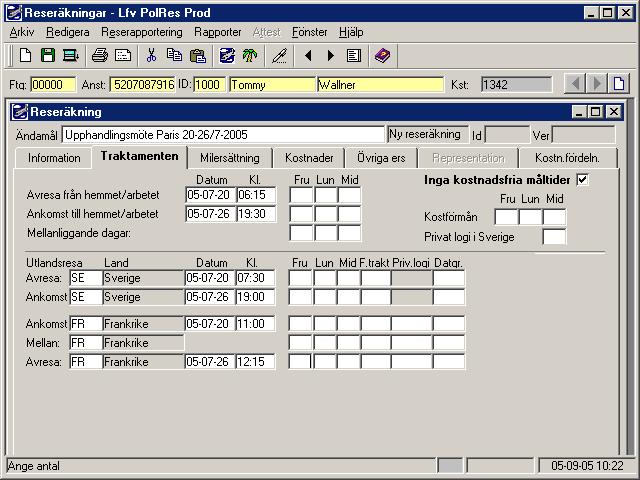Click the Paste clipboard icon
Screen dimensions: 640x480
[x=198, y=56]
